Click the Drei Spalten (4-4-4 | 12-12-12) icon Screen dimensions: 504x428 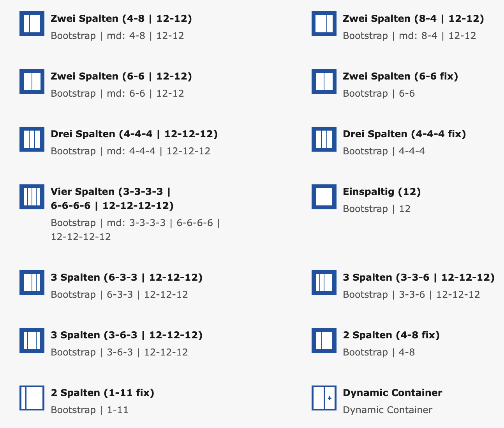tap(32, 139)
